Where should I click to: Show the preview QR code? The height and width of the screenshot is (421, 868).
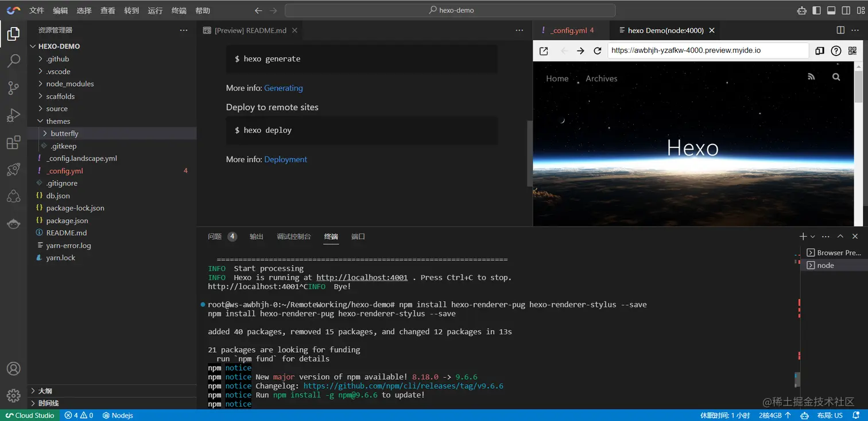[x=852, y=50]
